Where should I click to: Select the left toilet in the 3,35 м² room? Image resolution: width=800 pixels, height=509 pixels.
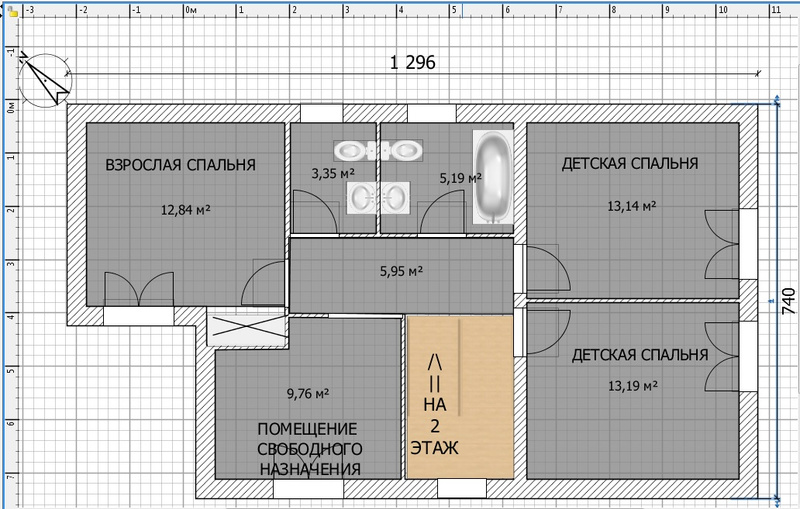point(355,150)
